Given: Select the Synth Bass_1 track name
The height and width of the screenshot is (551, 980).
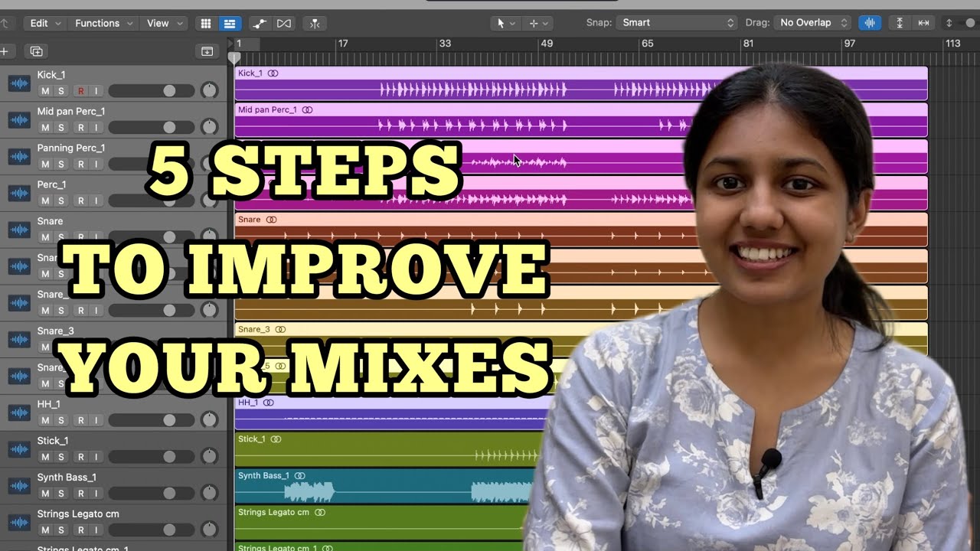Looking at the screenshot, I should [67, 477].
